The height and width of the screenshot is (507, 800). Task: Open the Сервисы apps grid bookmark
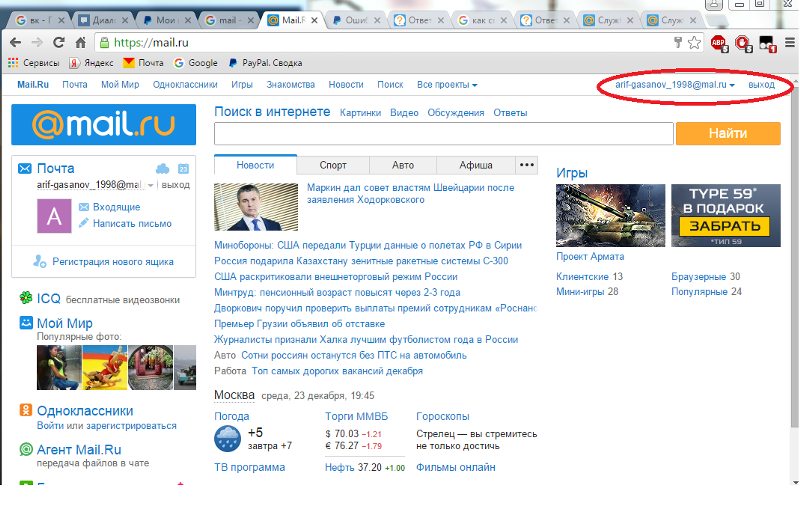34,63
